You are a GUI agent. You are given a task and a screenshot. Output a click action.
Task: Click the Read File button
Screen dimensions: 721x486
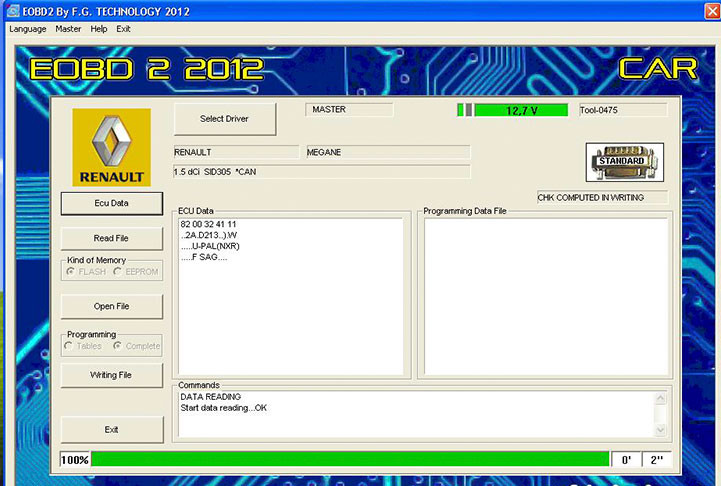click(x=112, y=238)
